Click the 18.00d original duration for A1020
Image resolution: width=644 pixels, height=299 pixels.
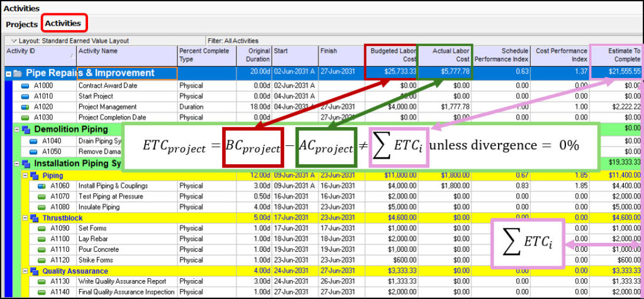click(x=260, y=107)
